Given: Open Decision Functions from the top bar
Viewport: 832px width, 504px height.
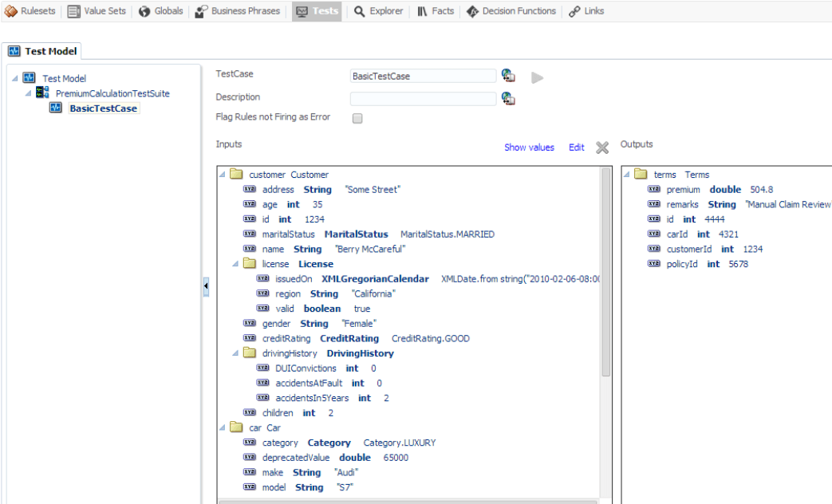Looking at the screenshot, I should pos(511,11).
